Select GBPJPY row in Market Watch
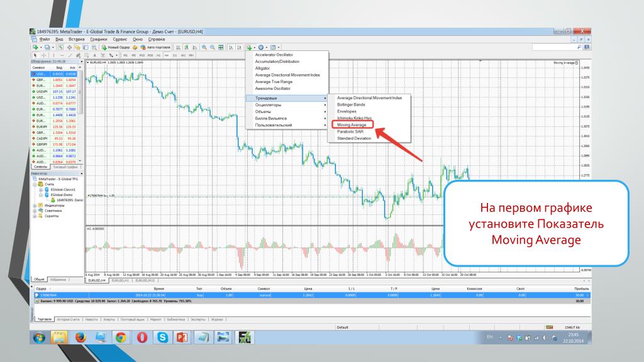Viewport: 644px width, 362px height. tap(55, 145)
